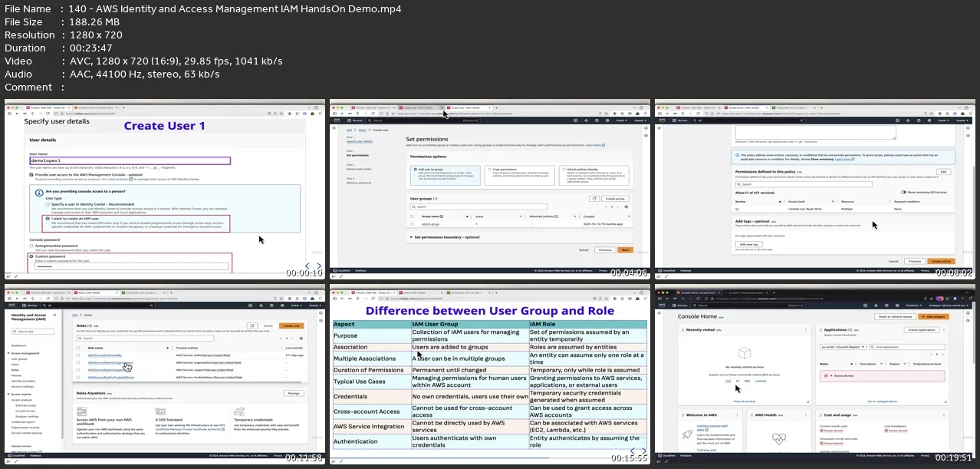Click the 'Find applications' search box

pyautogui.click(x=908, y=347)
